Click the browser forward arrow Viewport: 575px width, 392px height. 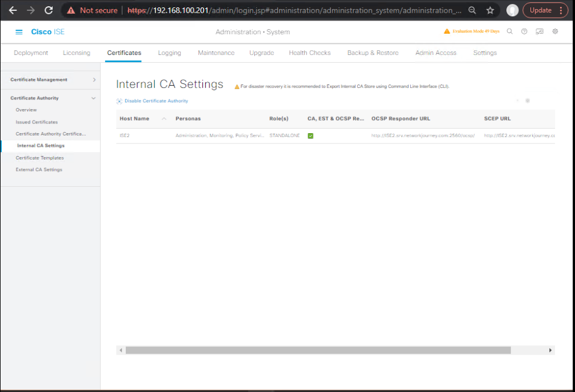pyautogui.click(x=31, y=10)
